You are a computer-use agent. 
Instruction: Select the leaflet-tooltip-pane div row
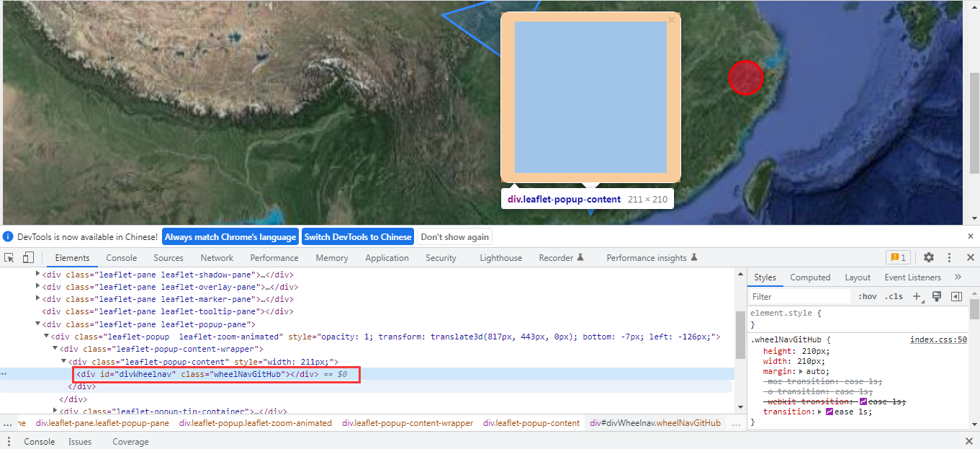click(x=168, y=311)
